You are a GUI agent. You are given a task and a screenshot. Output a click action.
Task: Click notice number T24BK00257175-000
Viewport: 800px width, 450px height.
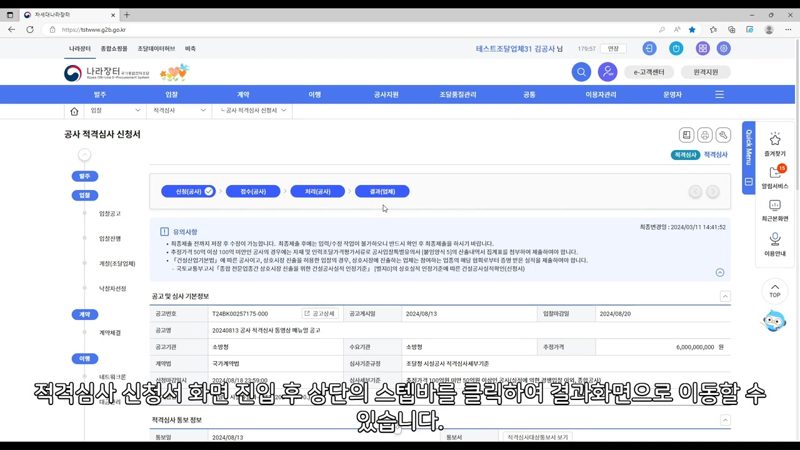point(240,314)
